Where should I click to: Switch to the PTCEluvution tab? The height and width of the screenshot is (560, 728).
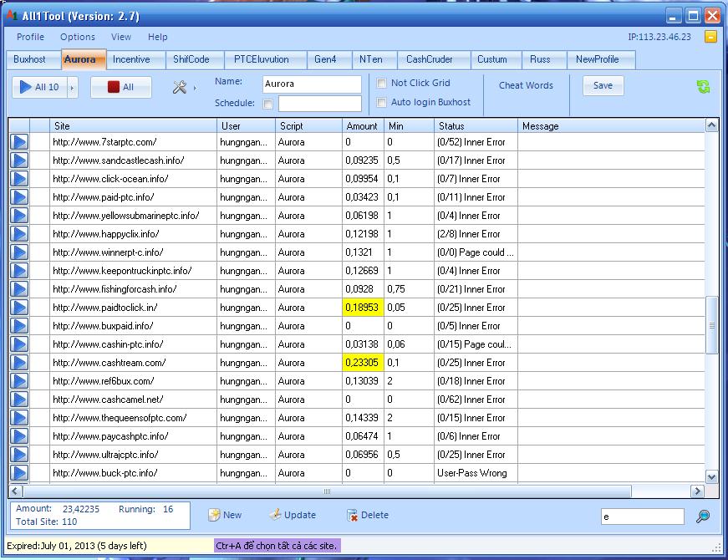262,59
